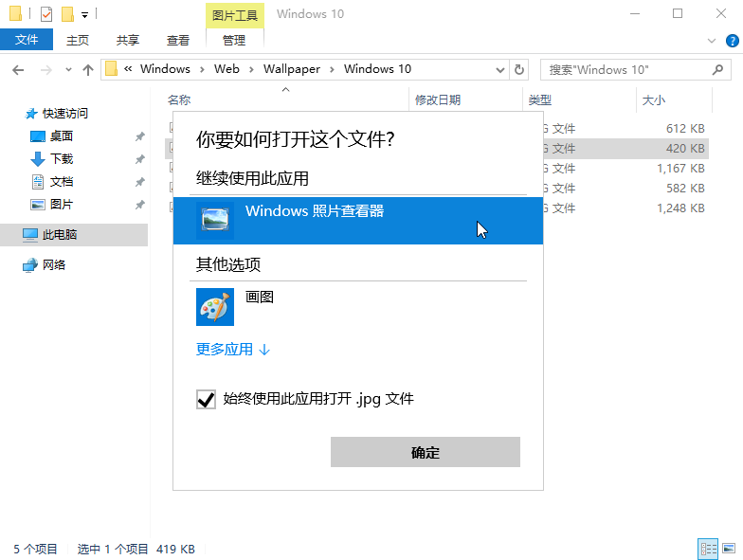The image size is (743, 560).
Task: Click the search "Windows 10" input field
Action: coord(625,69)
